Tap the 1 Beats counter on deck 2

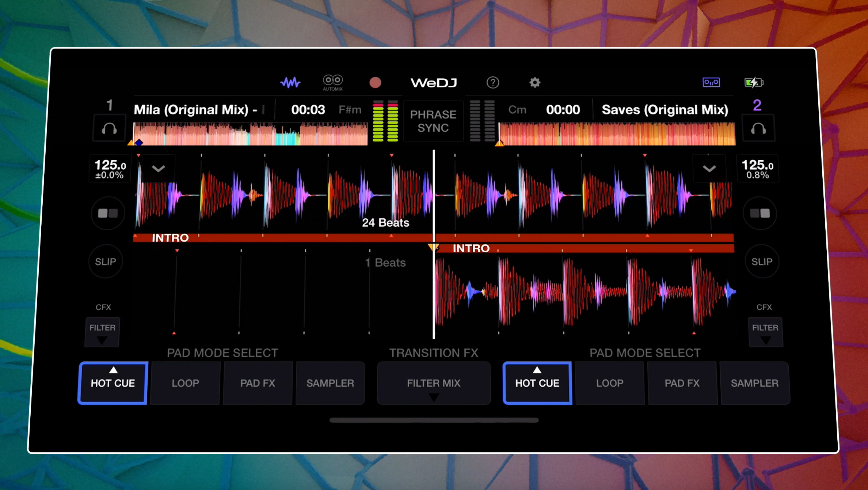(385, 263)
